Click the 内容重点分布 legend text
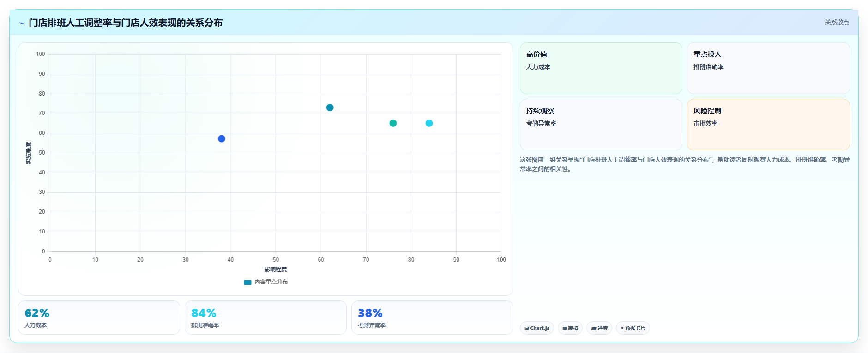 [x=271, y=282]
